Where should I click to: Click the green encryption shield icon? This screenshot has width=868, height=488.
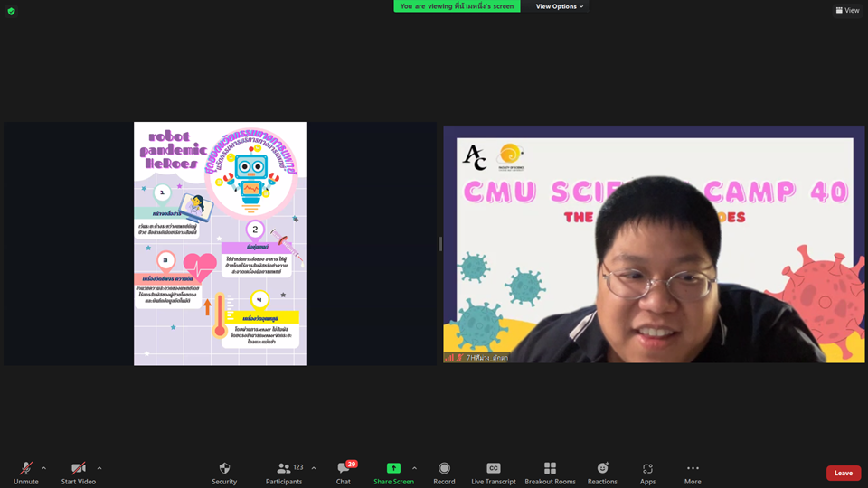12,11
